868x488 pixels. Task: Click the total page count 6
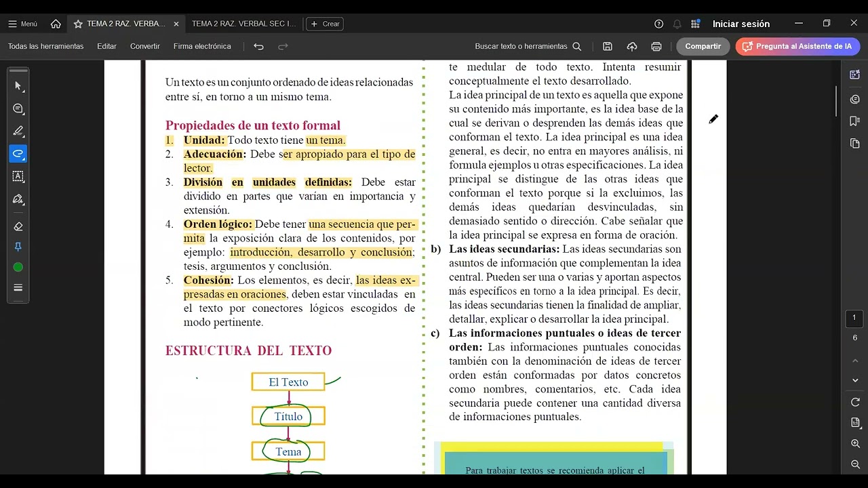click(854, 338)
